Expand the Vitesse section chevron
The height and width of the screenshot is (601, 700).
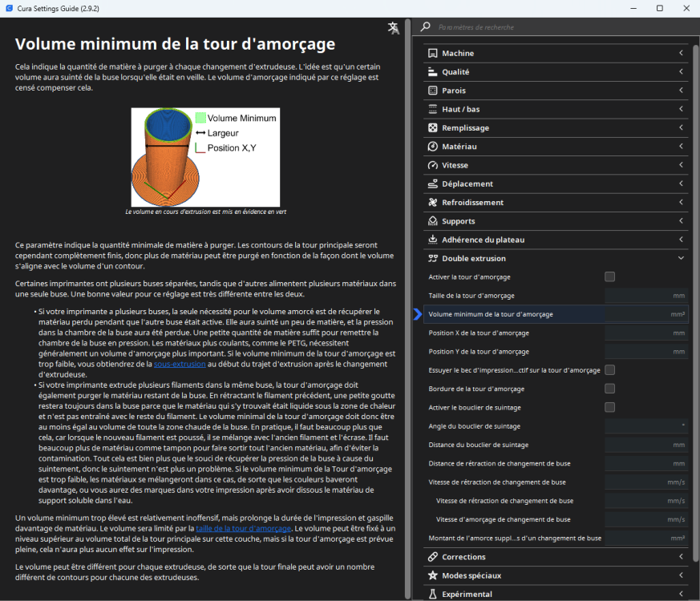(x=681, y=164)
